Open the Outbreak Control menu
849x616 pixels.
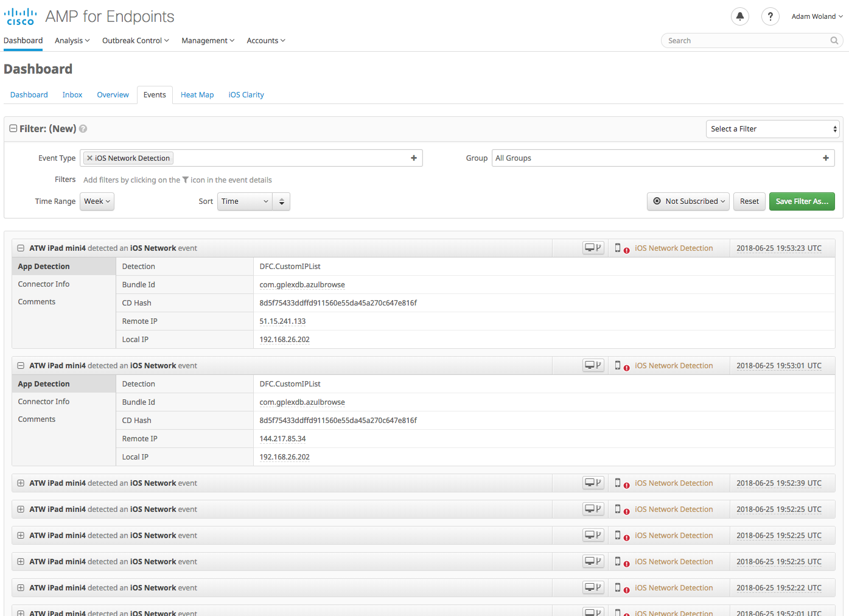135,41
